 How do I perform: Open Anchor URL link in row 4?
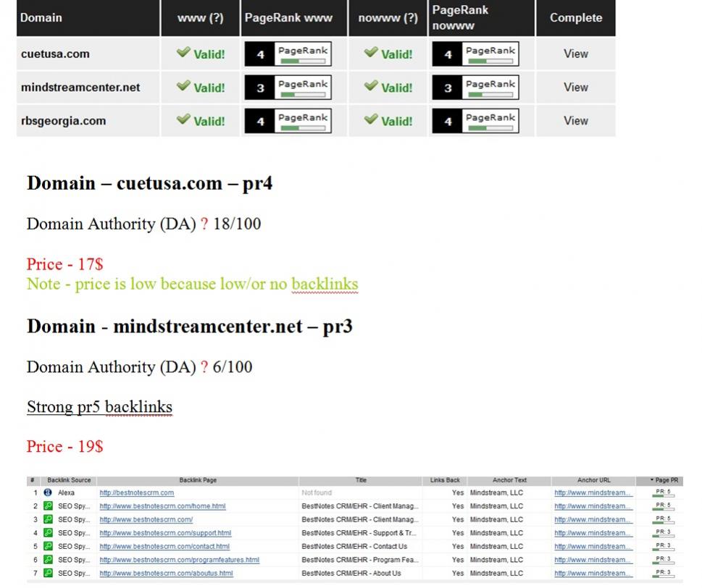pos(593,533)
